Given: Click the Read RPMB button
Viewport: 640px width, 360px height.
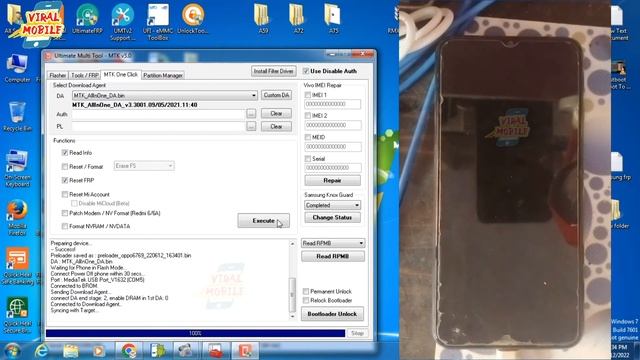Looking at the screenshot, I should (333, 256).
